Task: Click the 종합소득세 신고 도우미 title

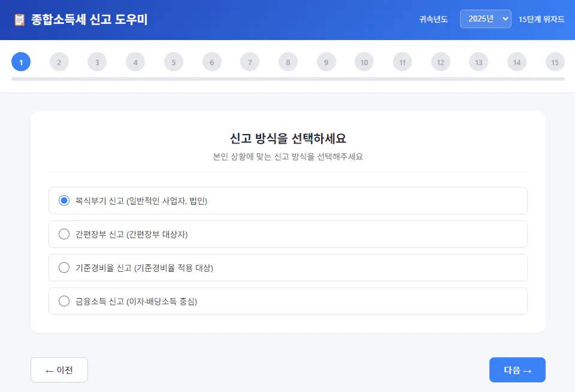Action: 89,19
